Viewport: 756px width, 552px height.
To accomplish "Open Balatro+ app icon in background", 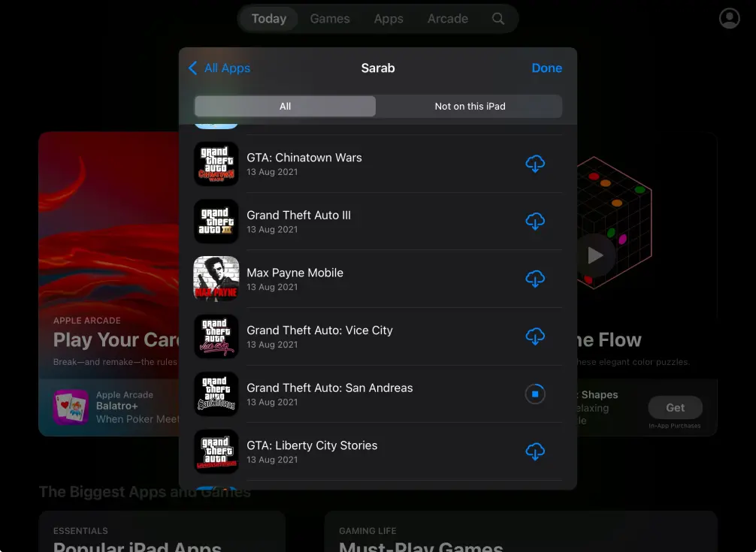I will click(x=71, y=407).
